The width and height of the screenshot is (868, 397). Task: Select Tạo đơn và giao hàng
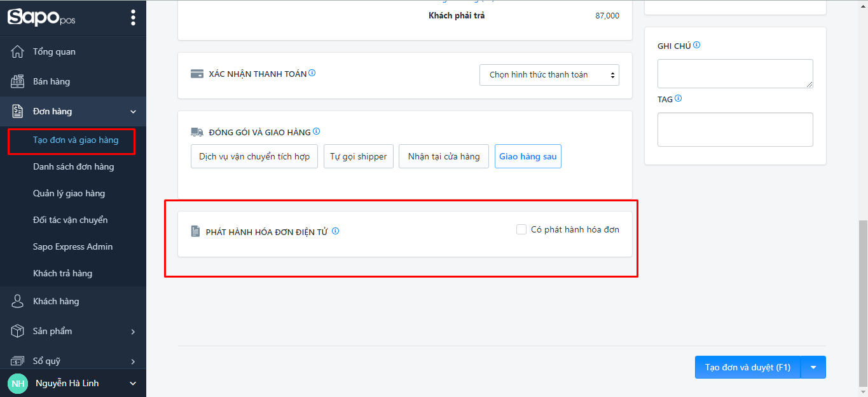pos(76,140)
